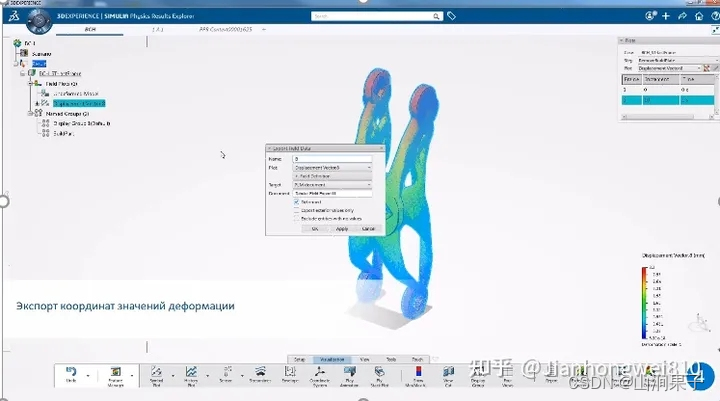The width and height of the screenshot is (720, 401).
Task: Click the home icon in top bar
Action: [699, 16]
